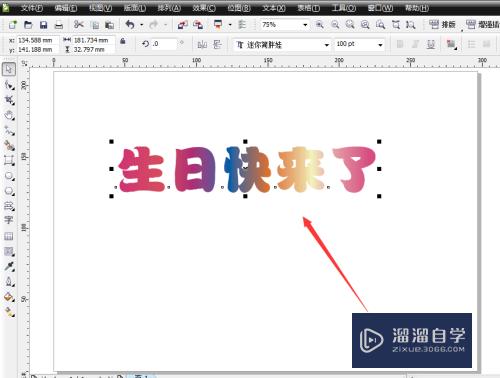This screenshot has width=500, height=378.
Task: Click the Redo arrow icon
Action: click(x=153, y=24)
